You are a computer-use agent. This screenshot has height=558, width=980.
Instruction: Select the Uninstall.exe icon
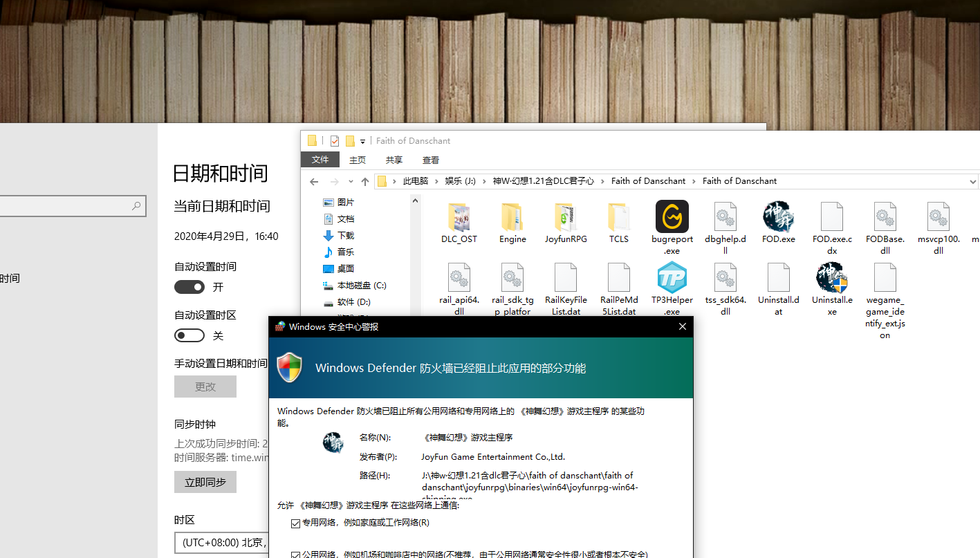point(832,277)
